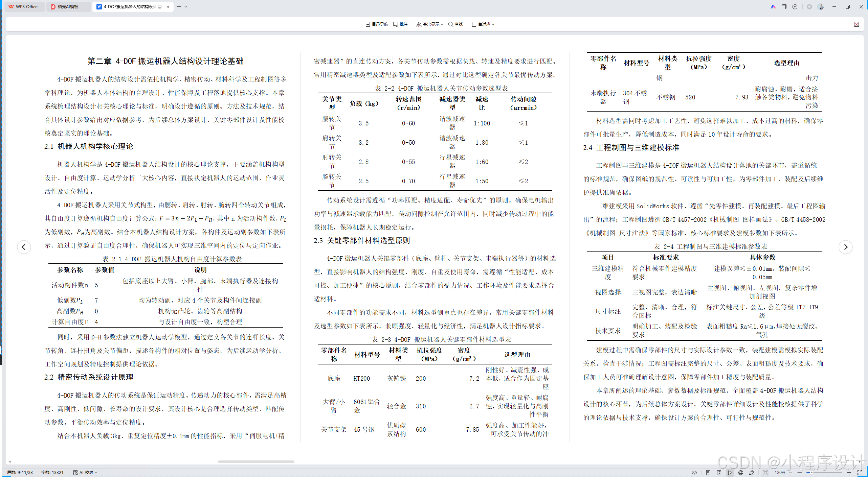Click the 304 不锈钢 material cell
The width and height of the screenshot is (868, 477).
coord(635,97)
